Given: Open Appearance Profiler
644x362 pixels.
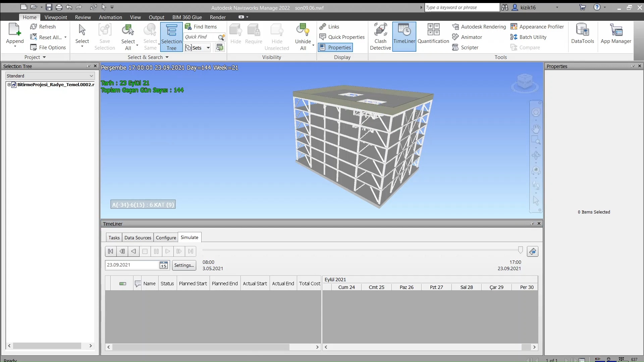Looking at the screenshot, I should 537,27.
